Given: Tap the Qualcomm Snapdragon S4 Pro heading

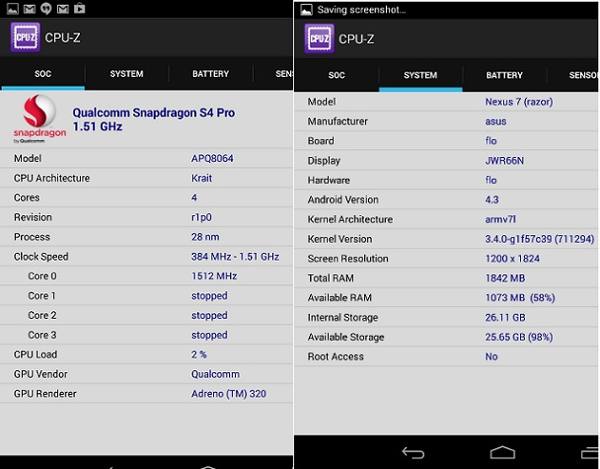Looking at the screenshot, I should (x=154, y=120).
